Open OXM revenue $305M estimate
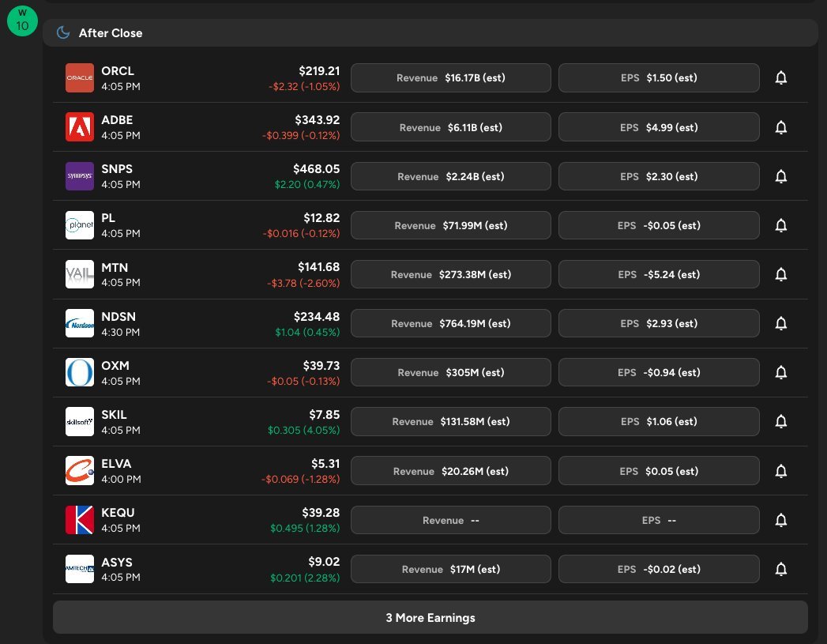The image size is (827, 644). 451,372
